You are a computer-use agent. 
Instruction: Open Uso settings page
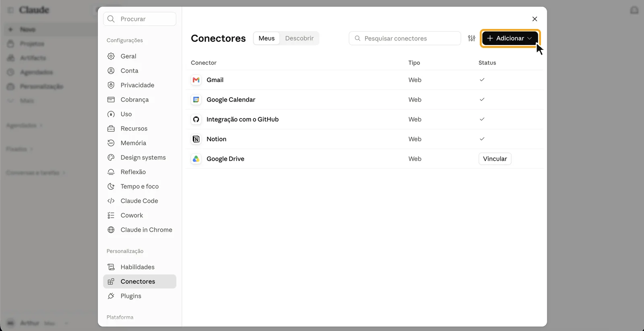(x=140, y=114)
